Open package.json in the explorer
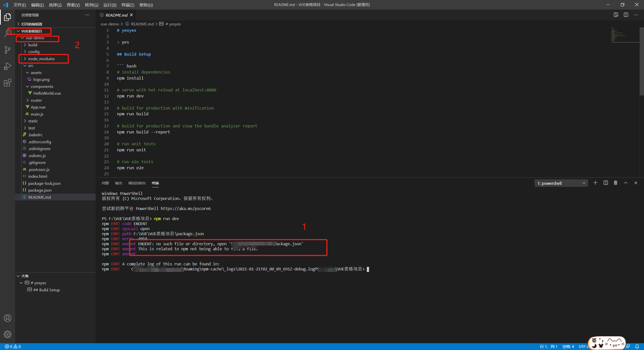 [x=40, y=190]
